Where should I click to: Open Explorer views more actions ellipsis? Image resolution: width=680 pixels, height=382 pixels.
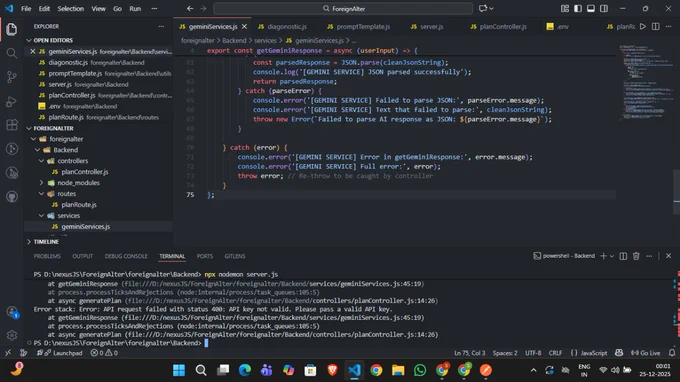tap(161, 26)
